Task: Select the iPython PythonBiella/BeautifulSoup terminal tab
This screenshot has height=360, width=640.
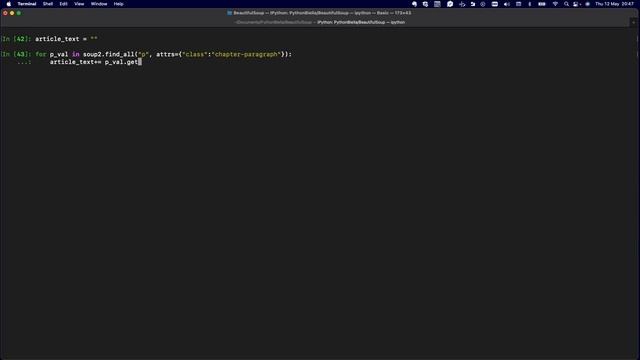Action: (361, 22)
